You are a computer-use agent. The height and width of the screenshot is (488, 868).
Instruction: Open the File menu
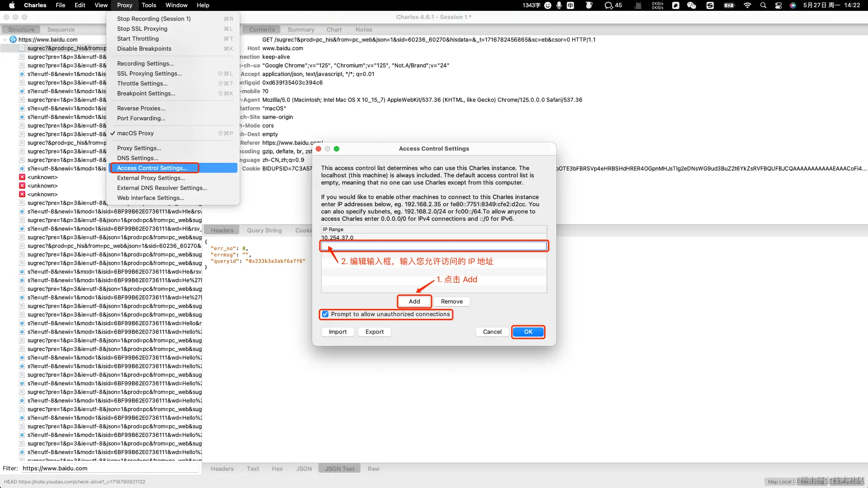click(x=60, y=5)
